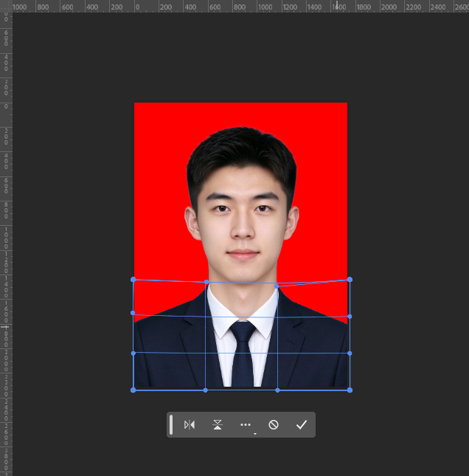469x476 pixels.
Task: Commit the transform with the checkmark
Action: click(302, 424)
